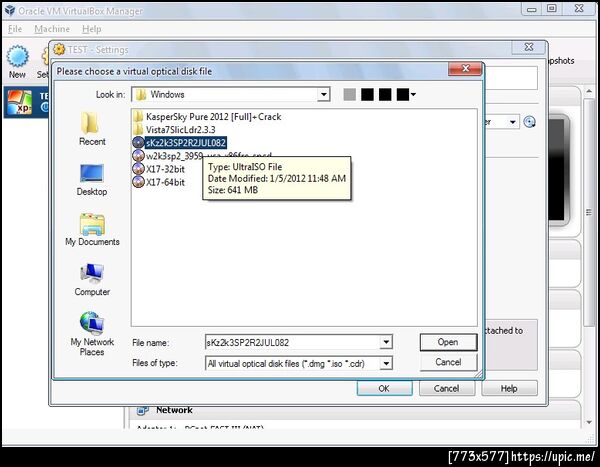
Task: Select sKz2k3SP2R2JUL082 disc image
Action: (179, 143)
